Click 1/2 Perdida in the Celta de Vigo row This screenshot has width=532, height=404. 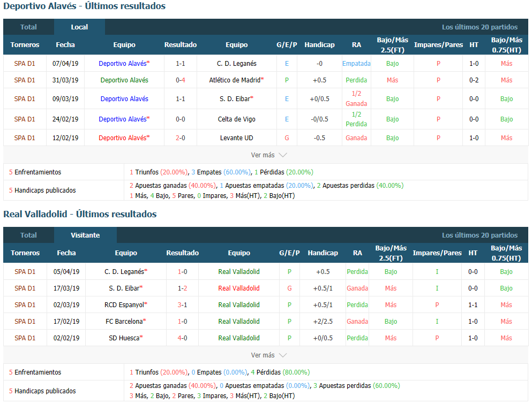click(356, 119)
